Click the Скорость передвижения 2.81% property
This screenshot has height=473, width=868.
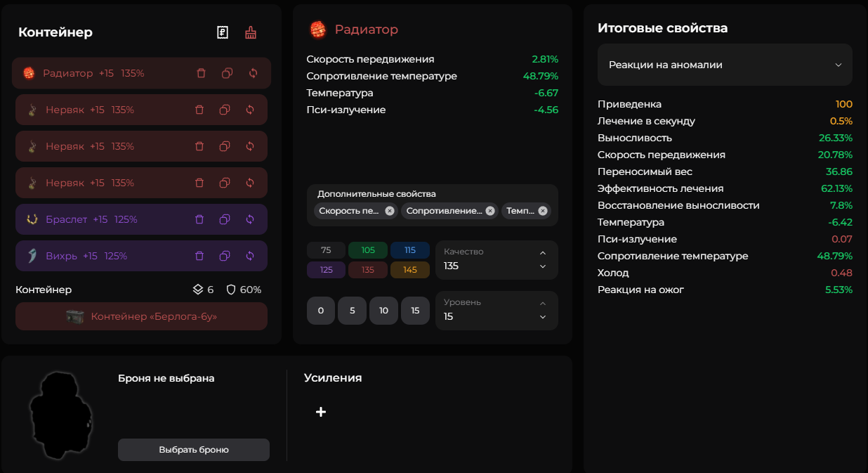433,59
